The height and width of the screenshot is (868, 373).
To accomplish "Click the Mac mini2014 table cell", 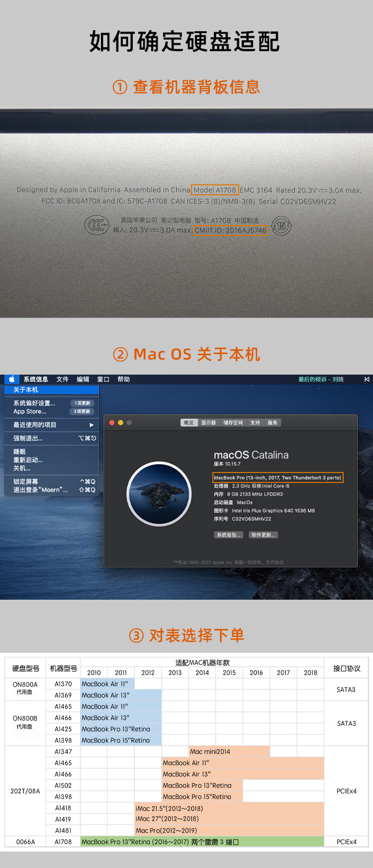I will [229, 752].
